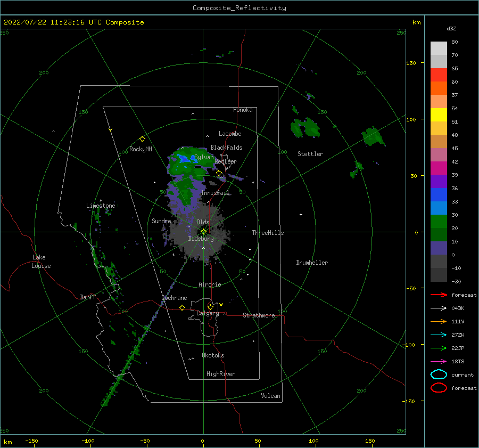The width and height of the screenshot is (479, 448).
Task: Click the Drumheller town label
Action: pos(312,263)
